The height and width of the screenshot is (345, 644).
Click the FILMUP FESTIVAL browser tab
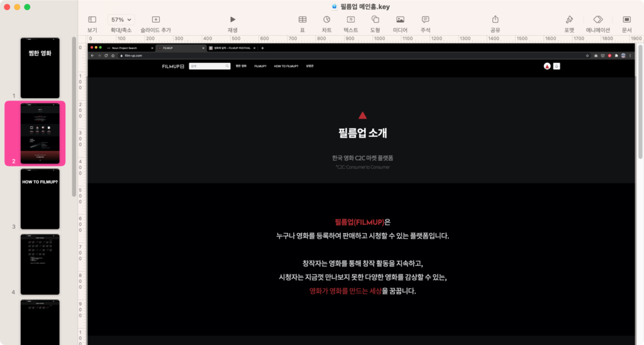(232, 48)
